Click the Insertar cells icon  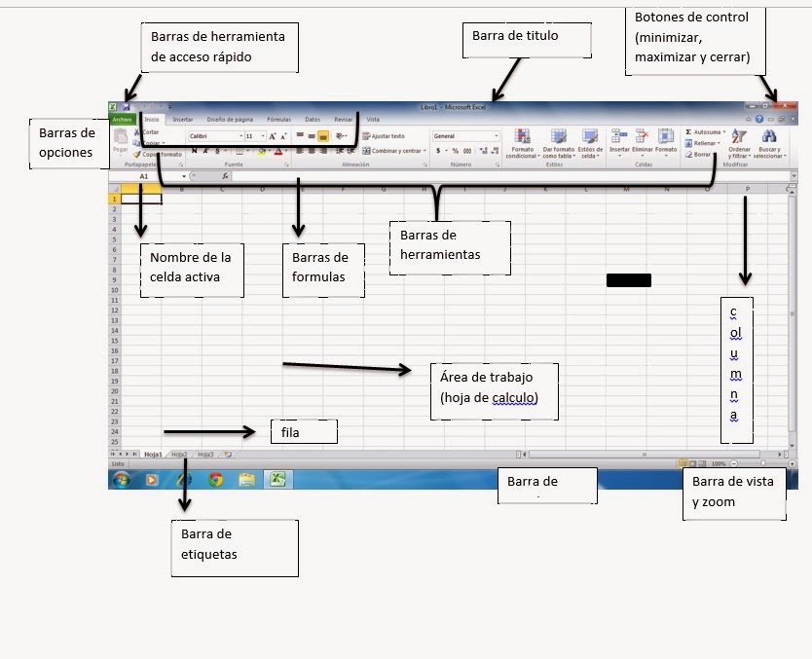pyautogui.click(x=619, y=136)
